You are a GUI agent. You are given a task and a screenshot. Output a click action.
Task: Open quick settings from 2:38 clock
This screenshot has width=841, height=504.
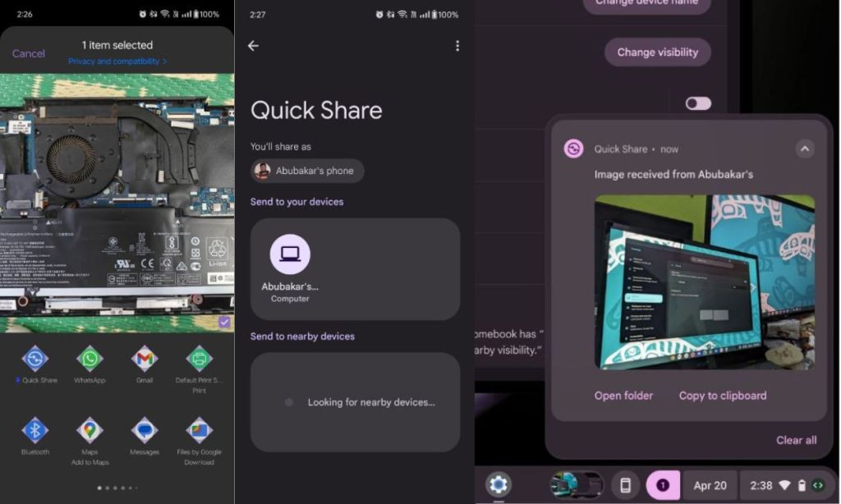click(x=761, y=486)
